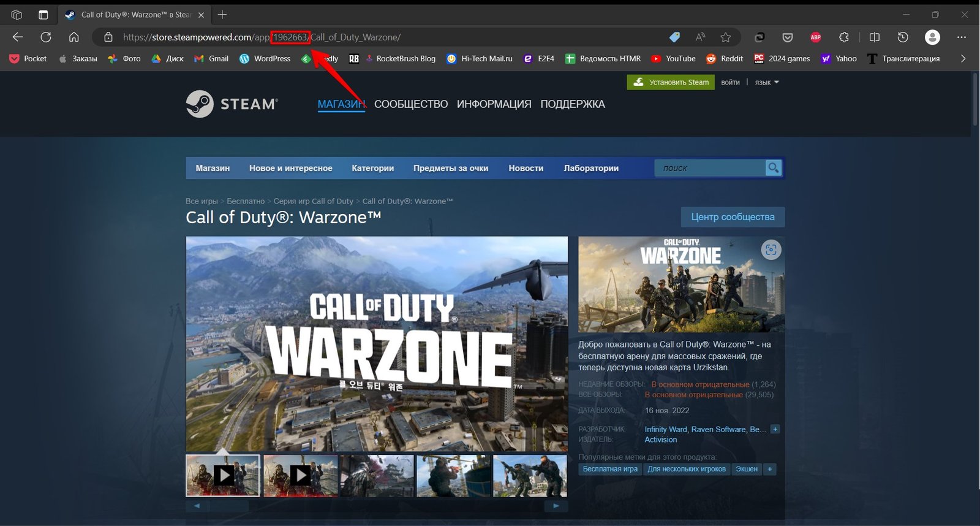This screenshot has height=526, width=980.
Task: Click the URL address bar
Action: (392, 37)
